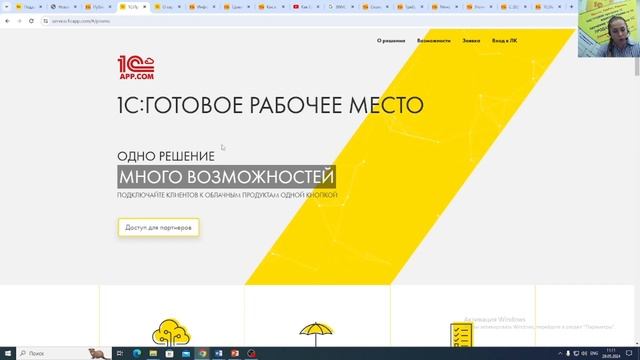Click the cloud tree feature icon
Viewport: 640px width, 360px height.
point(171,332)
